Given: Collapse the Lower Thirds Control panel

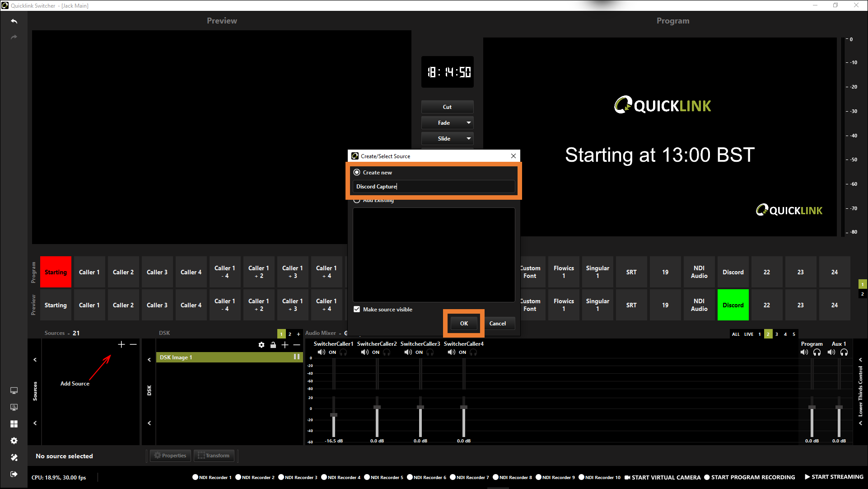Looking at the screenshot, I should coord(860,360).
